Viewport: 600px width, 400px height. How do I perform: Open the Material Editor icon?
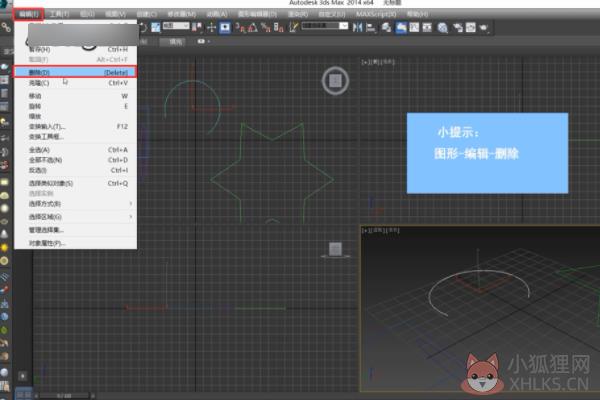pyautogui.click(x=443, y=27)
